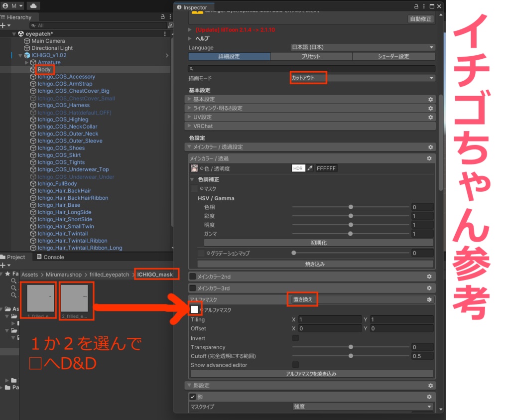Click the Favorites star icon in Project
Screen dimensions: 510x420
click(7, 274)
